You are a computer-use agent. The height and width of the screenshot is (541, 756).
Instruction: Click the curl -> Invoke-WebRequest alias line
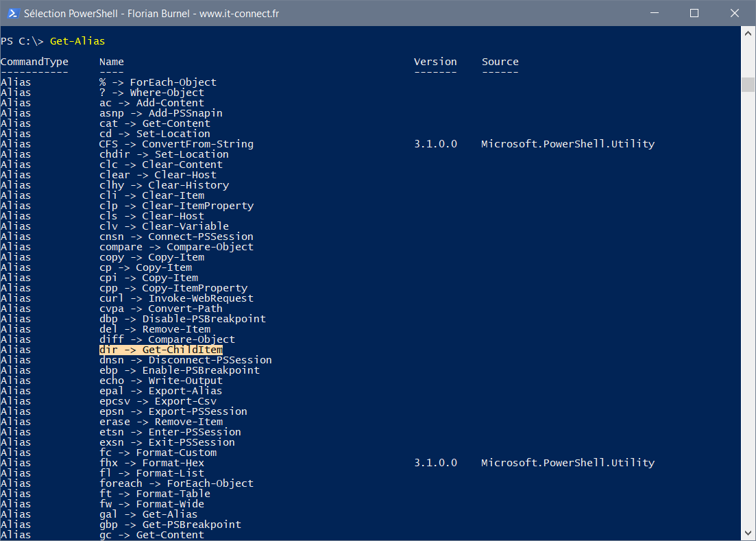176,298
